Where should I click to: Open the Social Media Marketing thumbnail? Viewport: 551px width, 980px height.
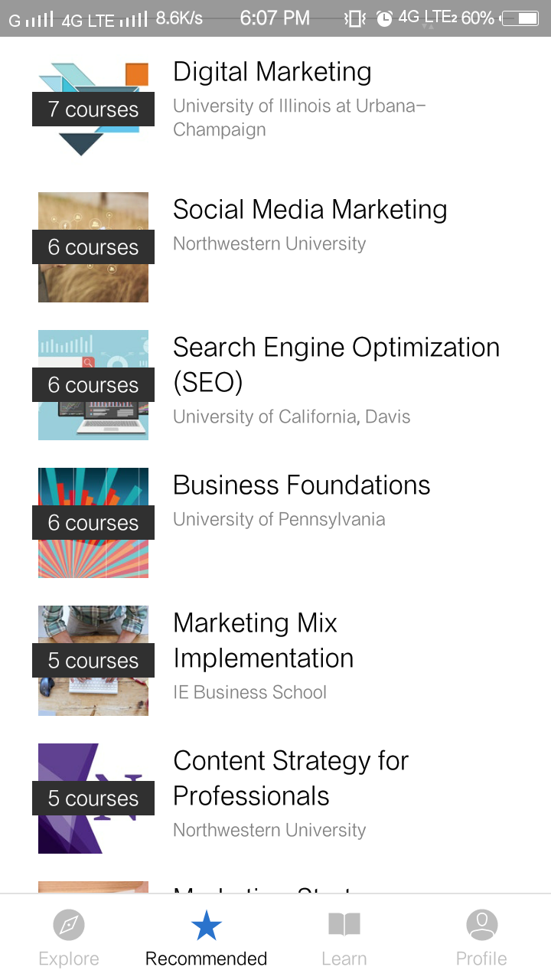pyautogui.click(x=93, y=247)
